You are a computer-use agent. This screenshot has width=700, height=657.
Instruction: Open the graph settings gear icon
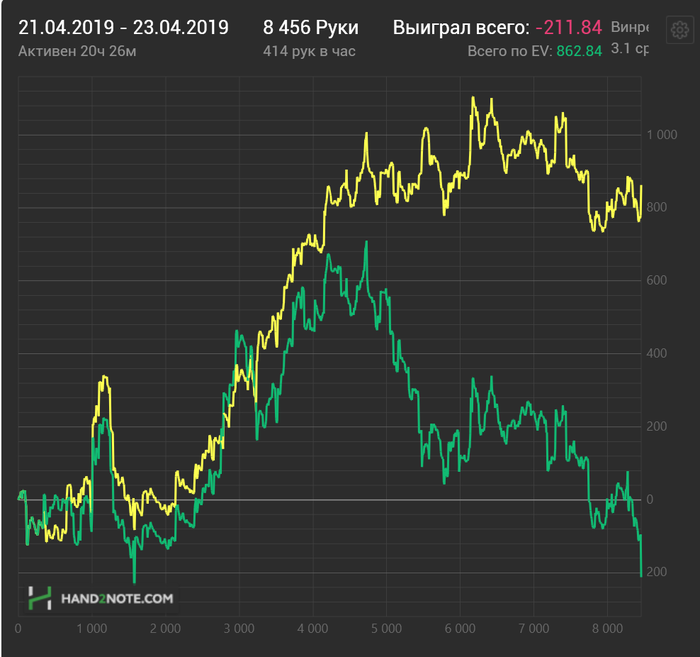coord(680,30)
